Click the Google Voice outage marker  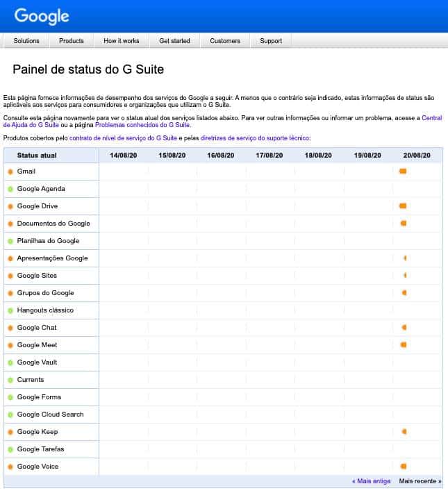tap(404, 467)
